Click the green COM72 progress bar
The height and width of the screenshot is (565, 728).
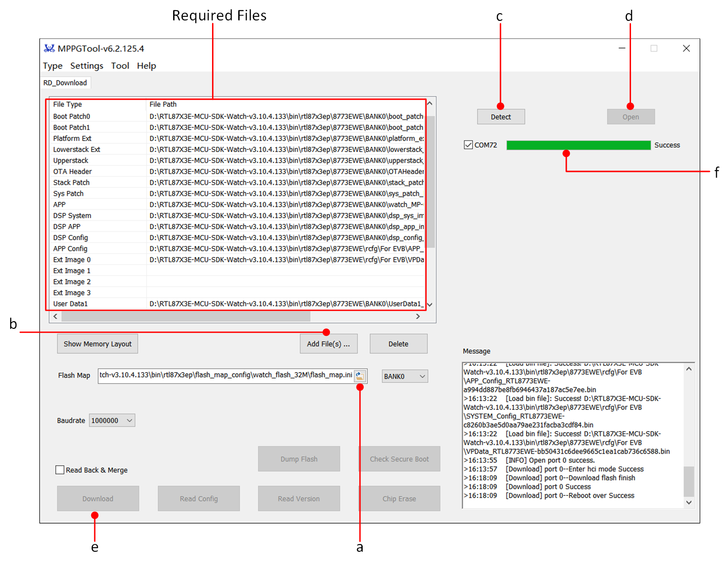578,145
